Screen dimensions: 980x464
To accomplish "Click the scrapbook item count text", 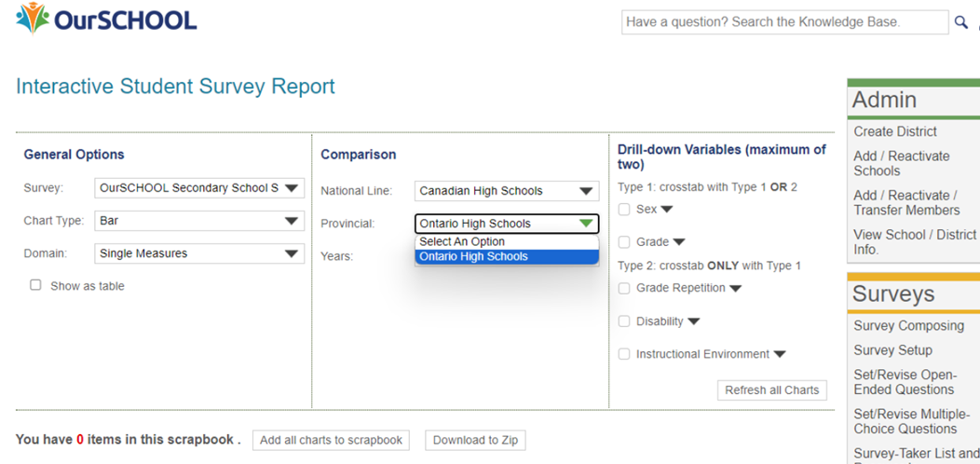I will click(129, 440).
